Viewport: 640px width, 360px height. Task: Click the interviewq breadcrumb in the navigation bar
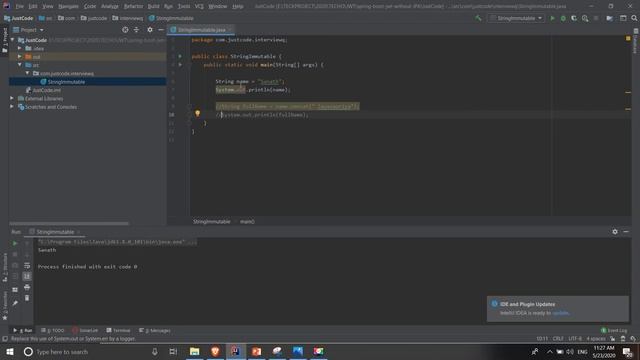point(128,18)
